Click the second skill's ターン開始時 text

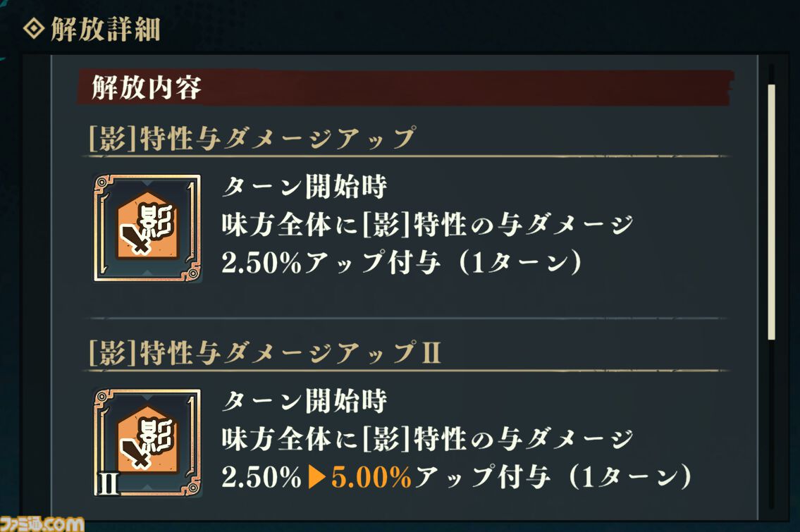304,401
